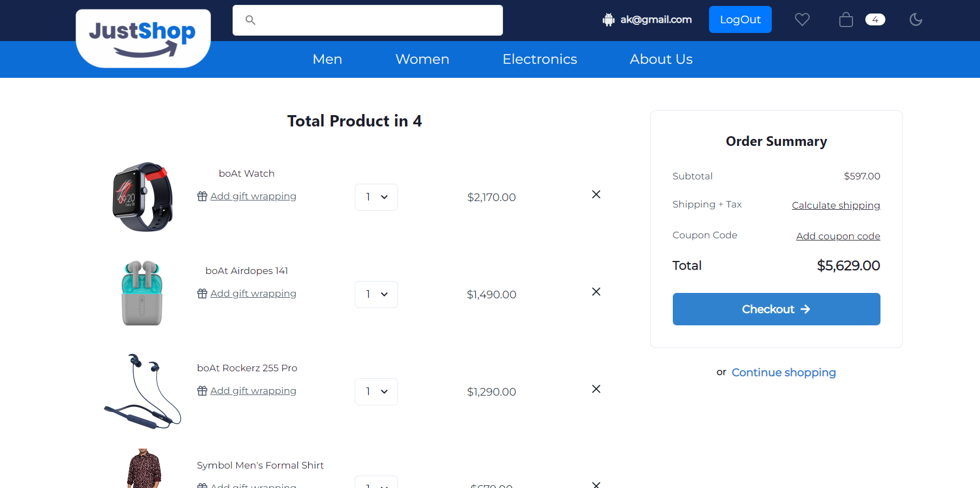Click the boAt Airdopes 141 image
980x488 pixels.
point(142,293)
